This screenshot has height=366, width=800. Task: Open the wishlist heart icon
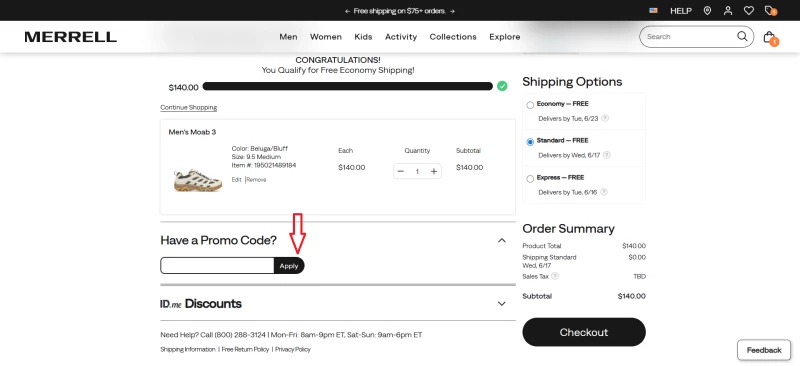[x=748, y=10]
